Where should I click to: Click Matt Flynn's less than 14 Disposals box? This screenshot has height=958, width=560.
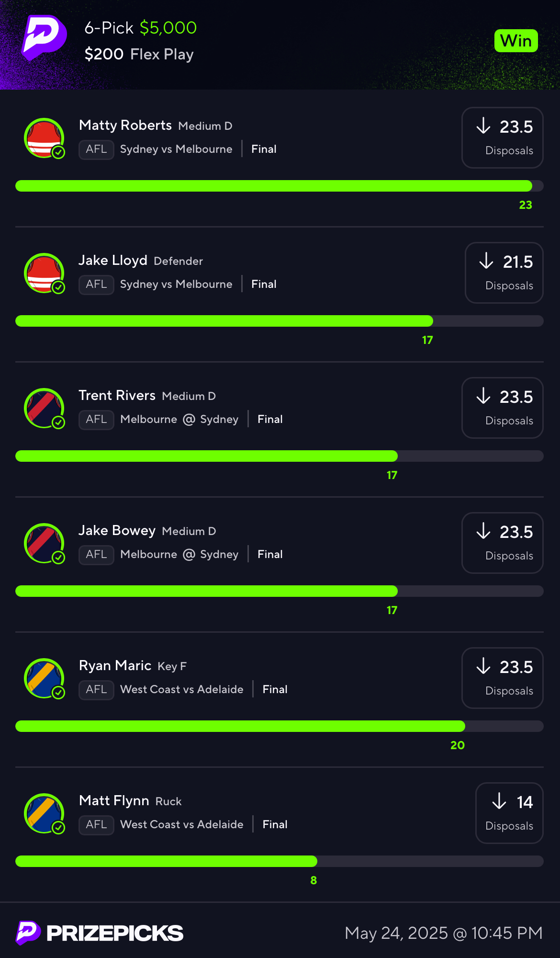(509, 813)
